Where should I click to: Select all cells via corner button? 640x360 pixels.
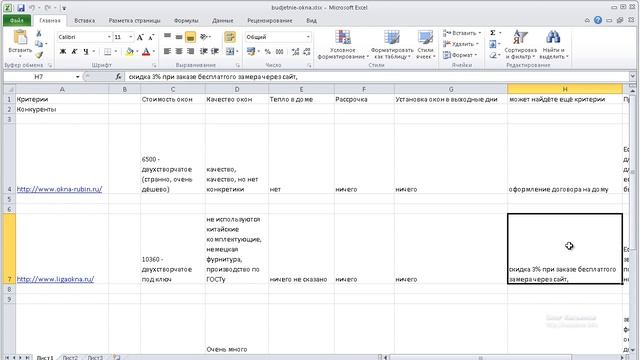[x=10, y=89]
